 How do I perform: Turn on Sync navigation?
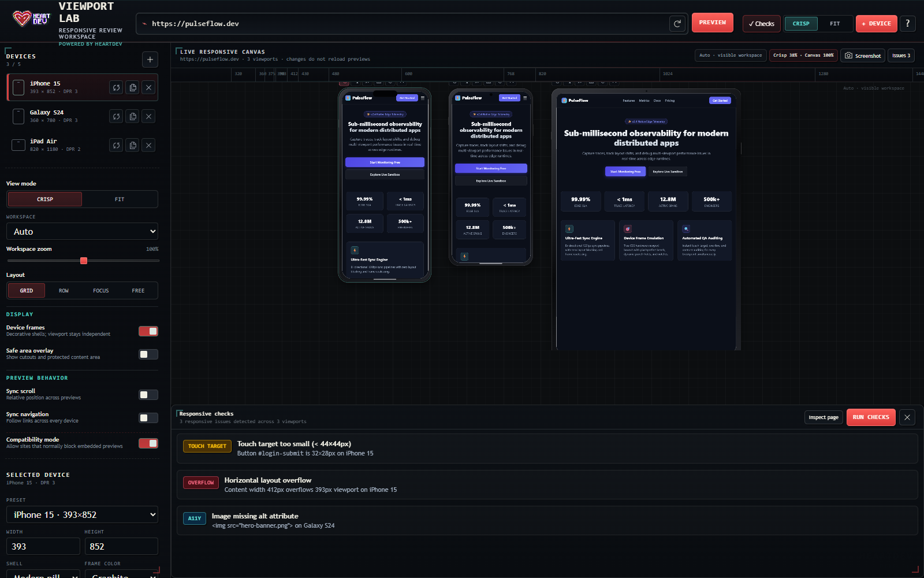coord(148,418)
